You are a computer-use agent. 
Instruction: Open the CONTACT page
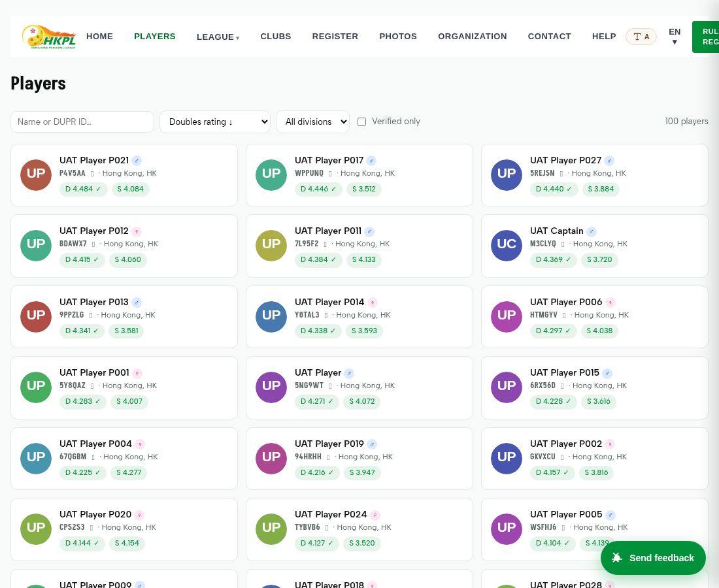[x=549, y=36]
